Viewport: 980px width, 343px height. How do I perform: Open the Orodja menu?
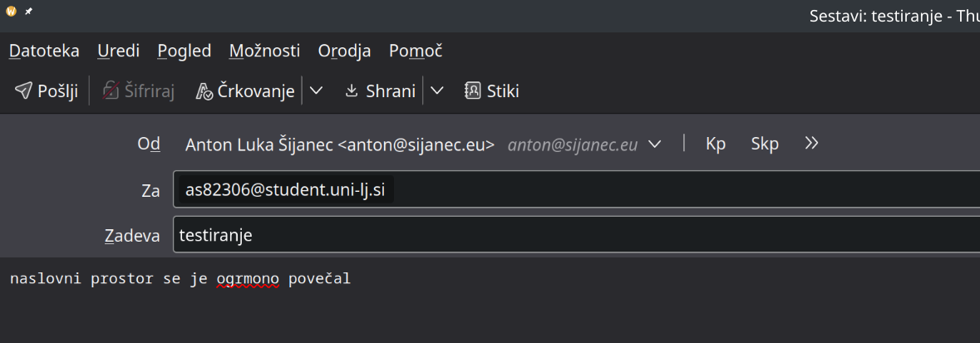(344, 51)
